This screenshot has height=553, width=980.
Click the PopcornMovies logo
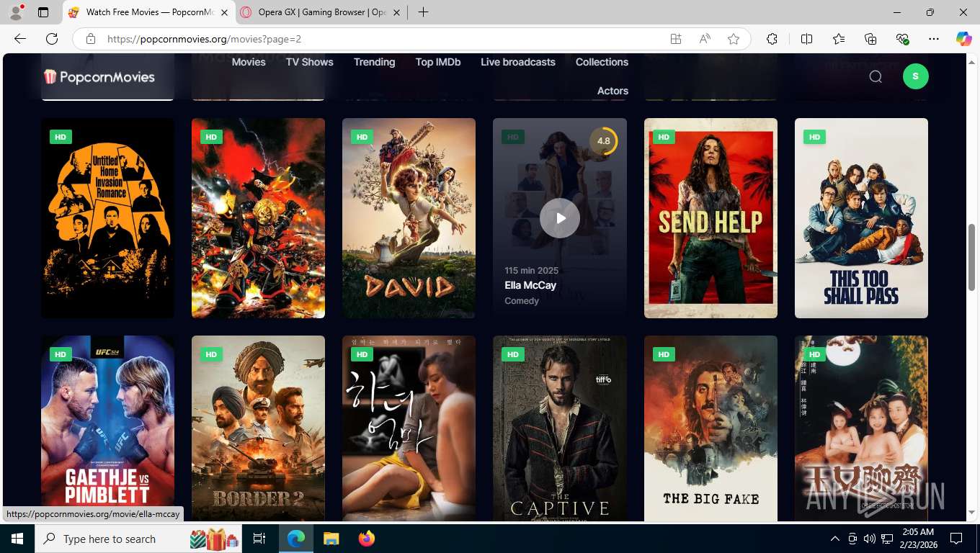coord(99,76)
